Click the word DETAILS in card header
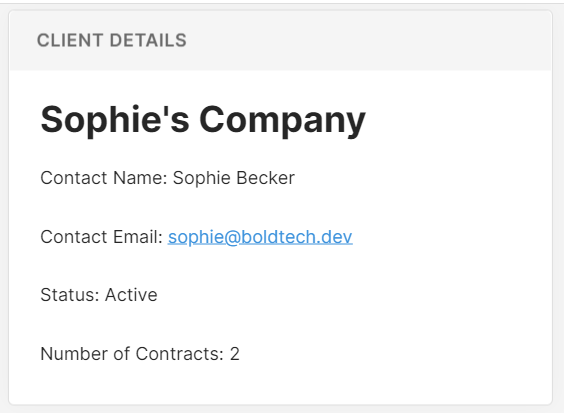The height and width of the screenshot is (413, 564). pos(148,40)
